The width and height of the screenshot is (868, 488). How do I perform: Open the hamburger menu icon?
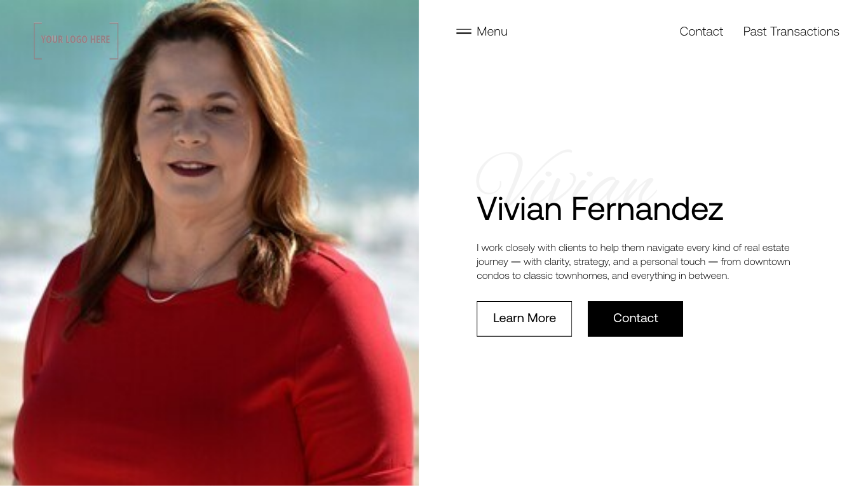464,31
